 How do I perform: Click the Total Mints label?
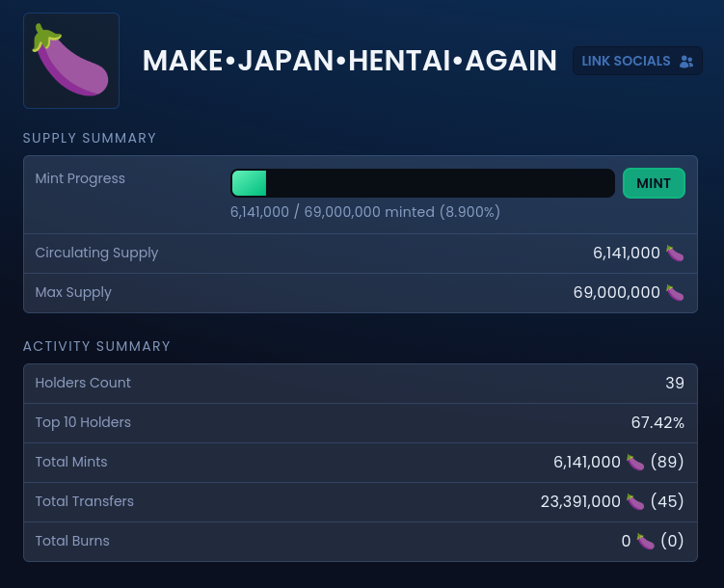[x=71, y=462]
